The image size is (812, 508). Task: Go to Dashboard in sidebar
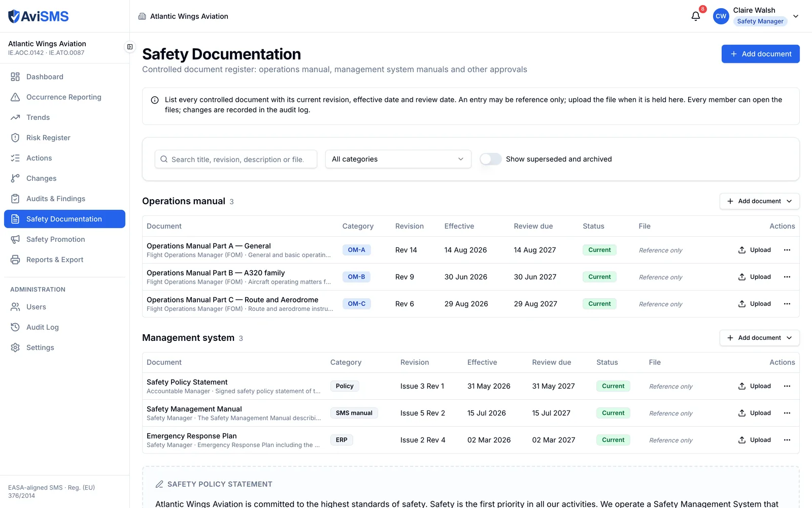point(64,77)
